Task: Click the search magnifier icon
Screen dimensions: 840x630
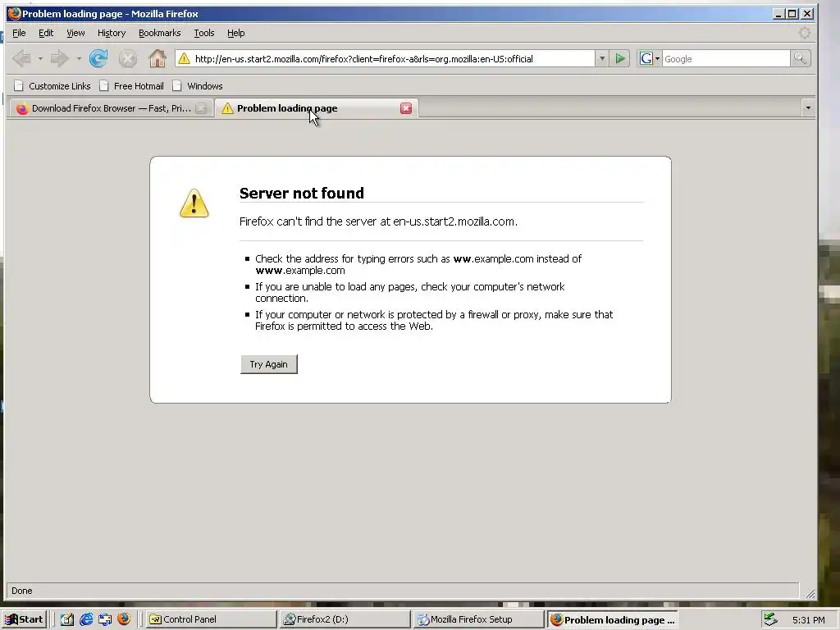Action: pos(800,58)
